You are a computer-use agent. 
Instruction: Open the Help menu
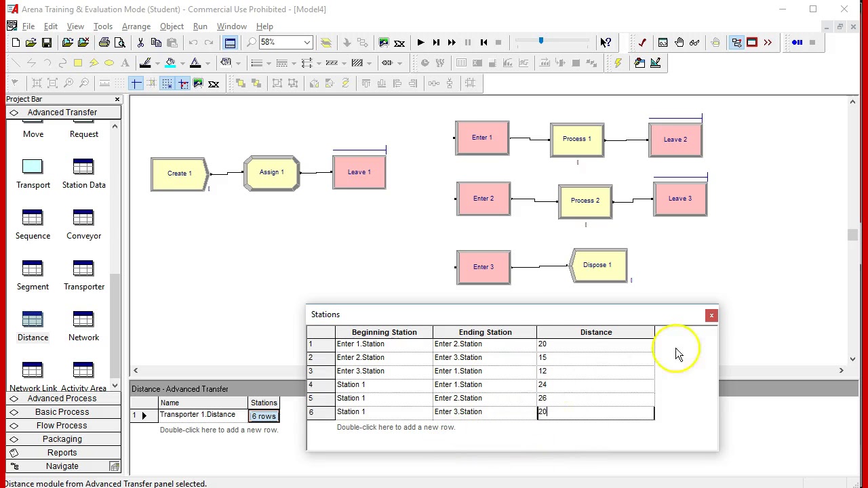tap(264, 26)
